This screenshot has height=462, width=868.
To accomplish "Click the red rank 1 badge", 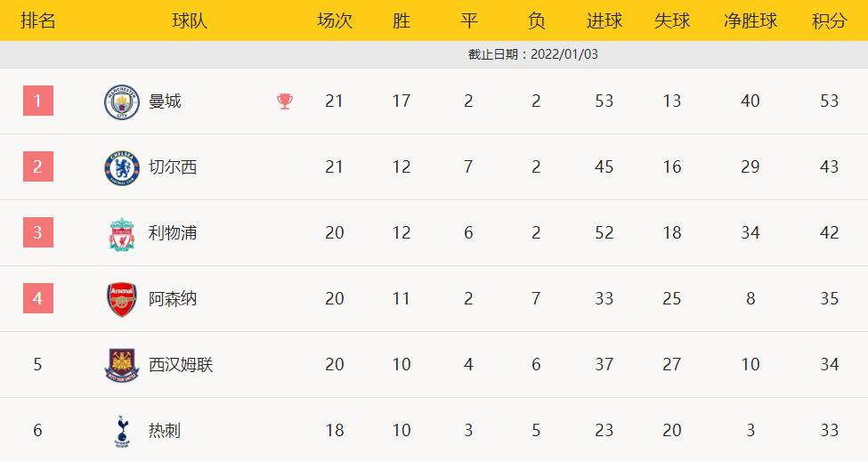I will (x=38, y=101).
